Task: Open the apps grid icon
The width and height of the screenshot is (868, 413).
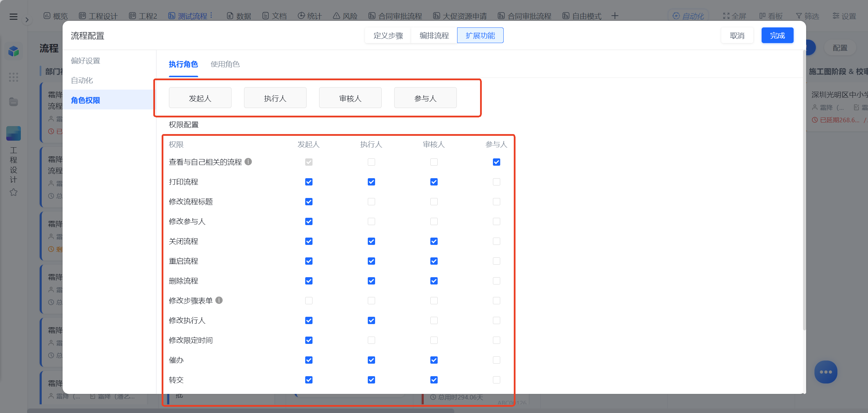Action: point(14,77)
